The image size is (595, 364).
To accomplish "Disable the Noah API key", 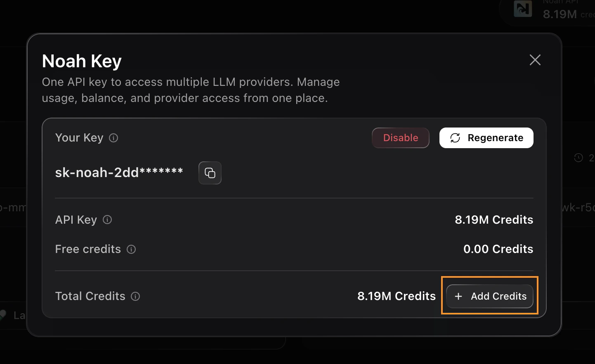I will (400, 138).
